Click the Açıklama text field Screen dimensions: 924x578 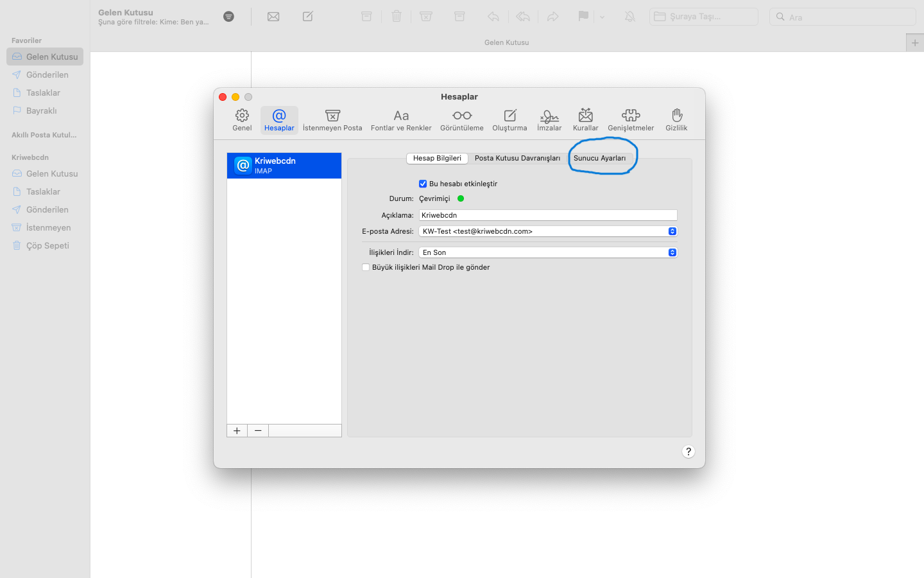click(x=547, y=215)
